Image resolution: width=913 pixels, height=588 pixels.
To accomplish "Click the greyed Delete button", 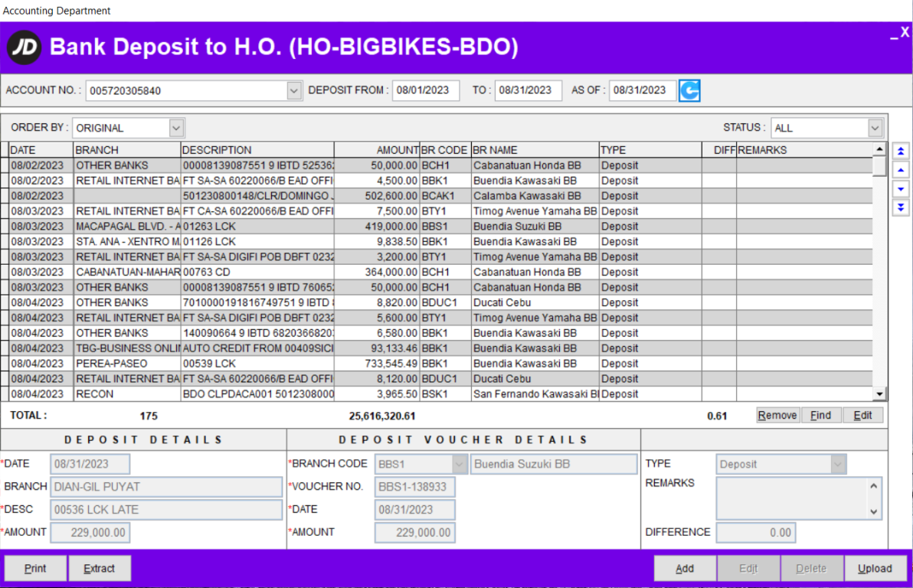I will 812,568.
